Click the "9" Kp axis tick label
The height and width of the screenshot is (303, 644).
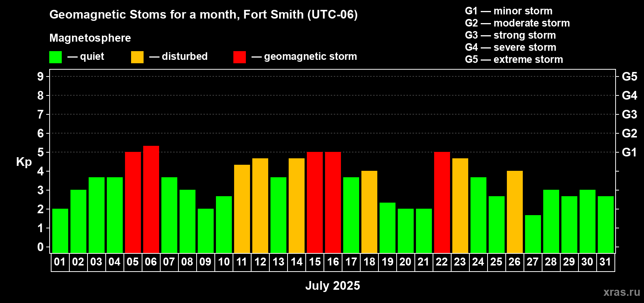tap(41, 77)
